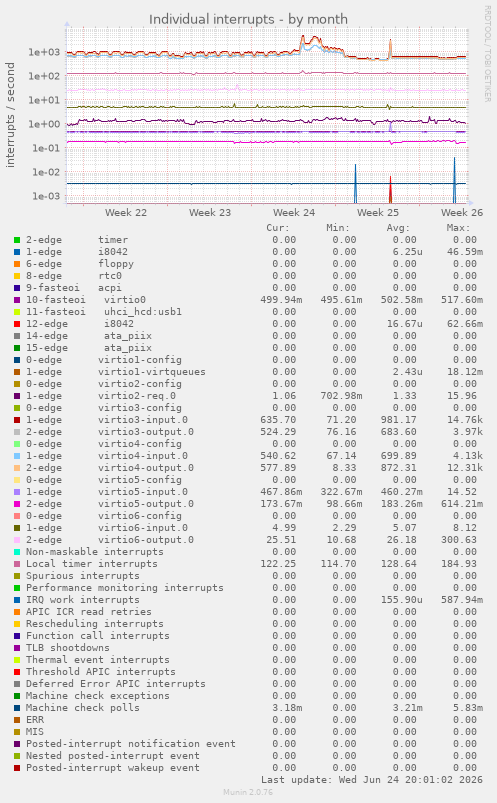
Task: Click the 'TLB shootdowns' legend entry
Action: [x=68, y=648]
